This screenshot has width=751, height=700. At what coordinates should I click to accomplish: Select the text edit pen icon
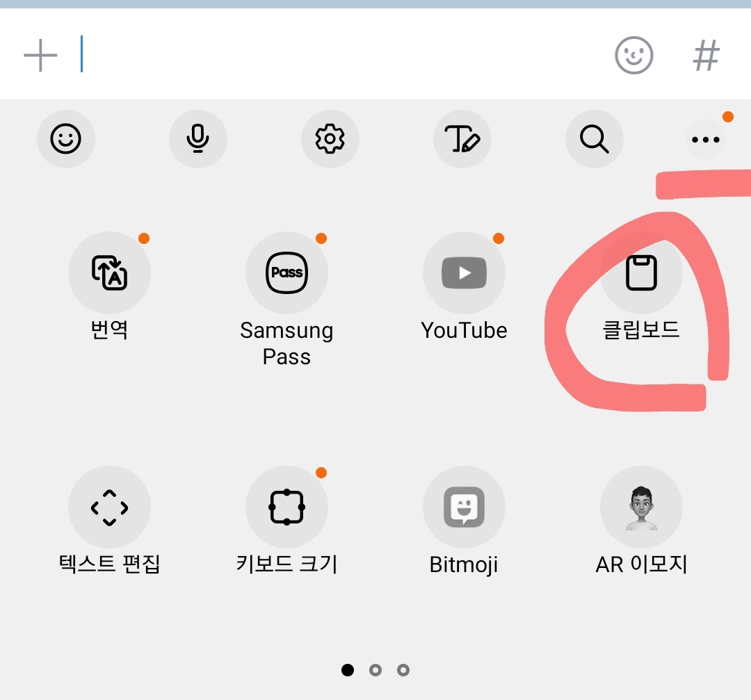pos(462,138)
